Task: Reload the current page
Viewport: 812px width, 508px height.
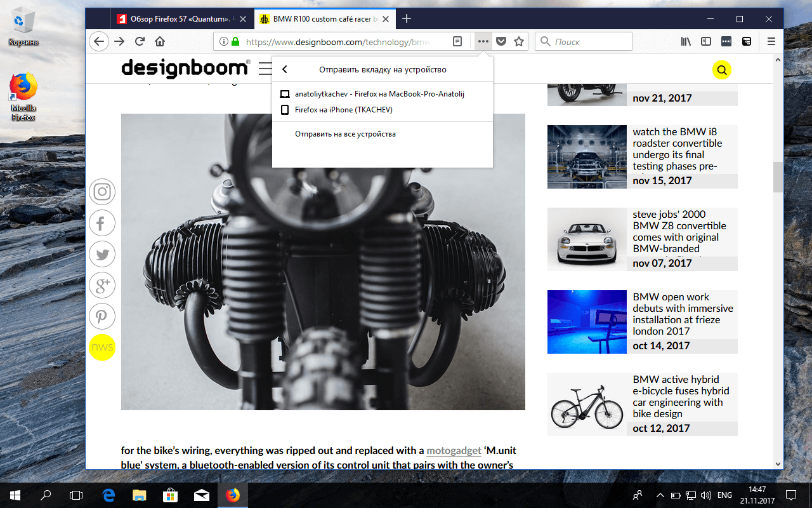Action: (x=140, y=41)
